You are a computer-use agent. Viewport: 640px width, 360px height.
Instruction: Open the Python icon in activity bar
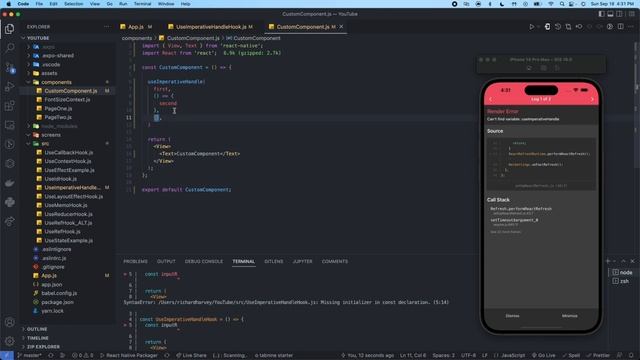(x=9, y=202)
